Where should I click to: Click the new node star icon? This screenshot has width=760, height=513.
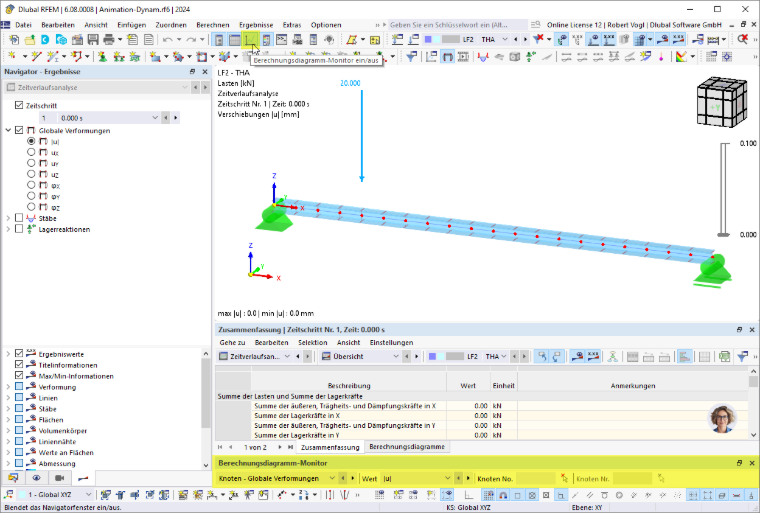click(x=13, y=57)
